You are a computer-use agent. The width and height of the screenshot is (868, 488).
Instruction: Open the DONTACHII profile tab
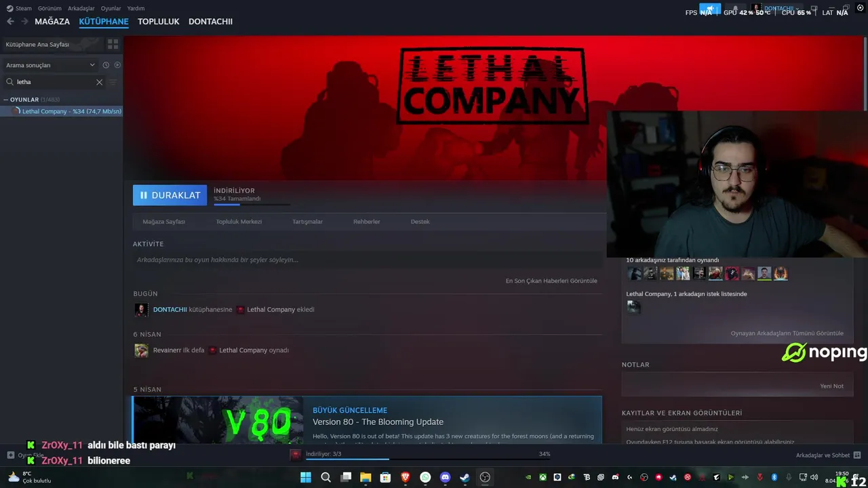click(210, 22)
